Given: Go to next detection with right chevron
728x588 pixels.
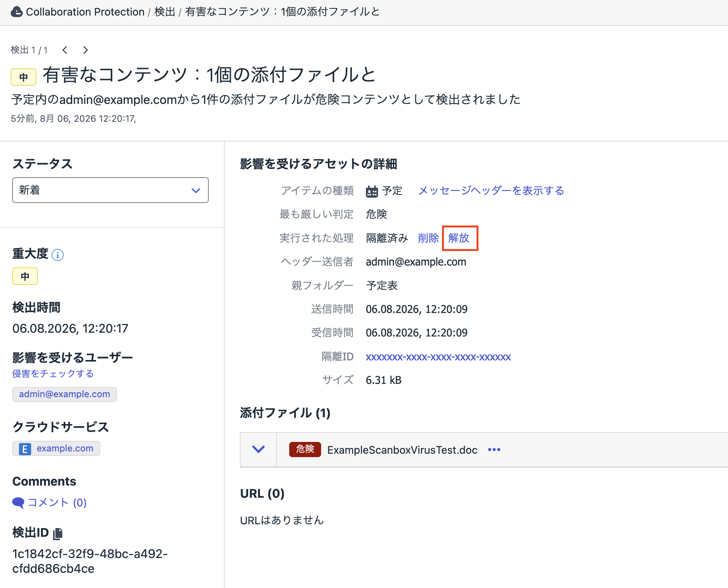Looking at the screenshot, I should tap(85, 50).
